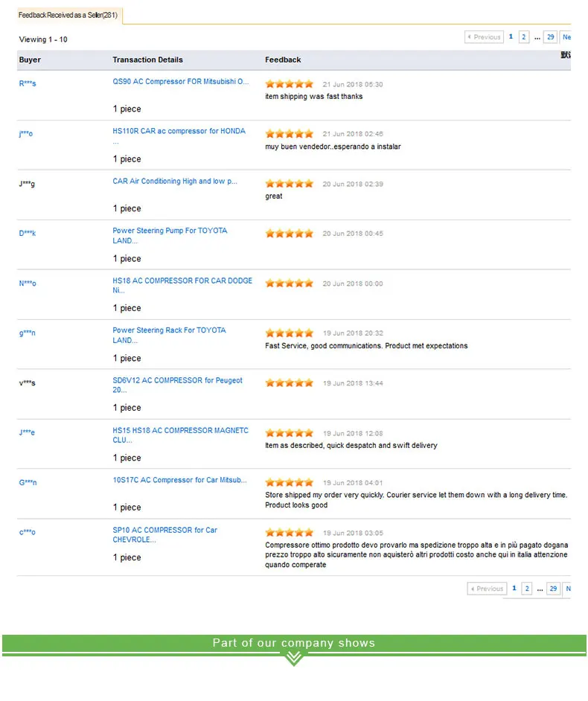588x701 pixels.
Task: Click the 'Store shipped my order very quickly' comment
Action: click(416, 500)
